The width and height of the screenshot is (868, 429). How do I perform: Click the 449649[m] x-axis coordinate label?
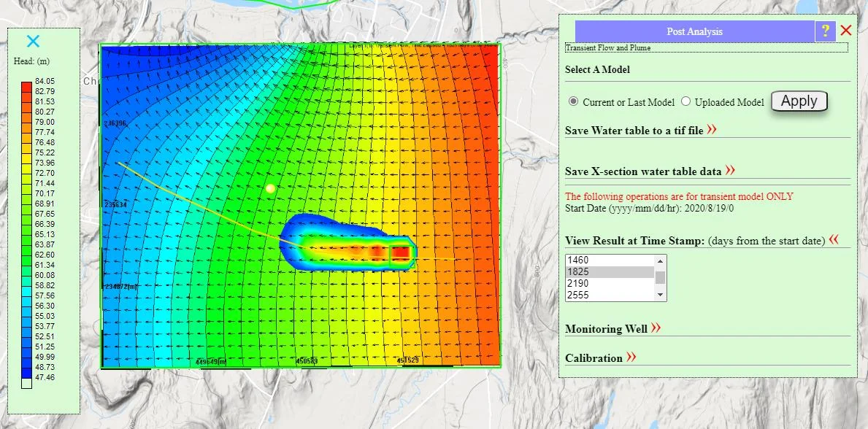tap(211, 361)
